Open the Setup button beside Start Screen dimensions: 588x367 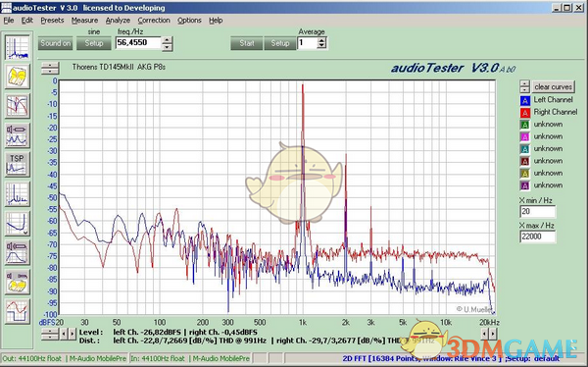[x=280, y=43]
